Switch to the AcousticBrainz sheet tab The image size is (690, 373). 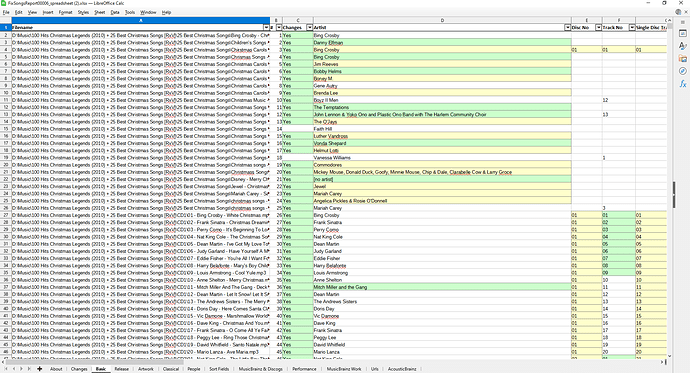click(x=402, y=369)
